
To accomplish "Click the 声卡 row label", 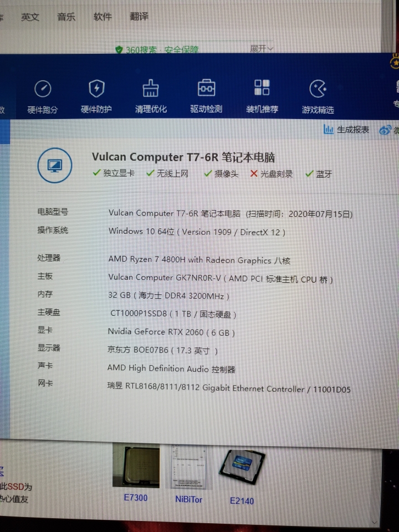I will pyautogui.click(x=45, y=365).
